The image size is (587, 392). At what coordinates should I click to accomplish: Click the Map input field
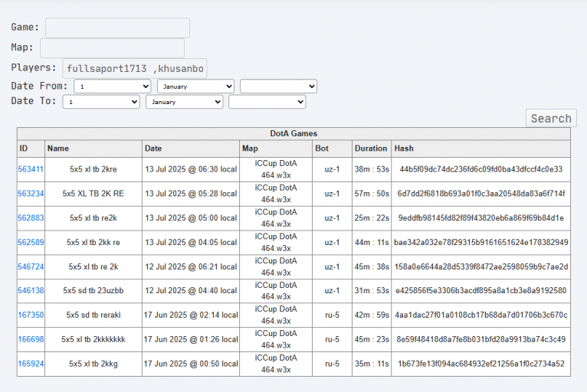pyautogui.click(x=113, y=48)
